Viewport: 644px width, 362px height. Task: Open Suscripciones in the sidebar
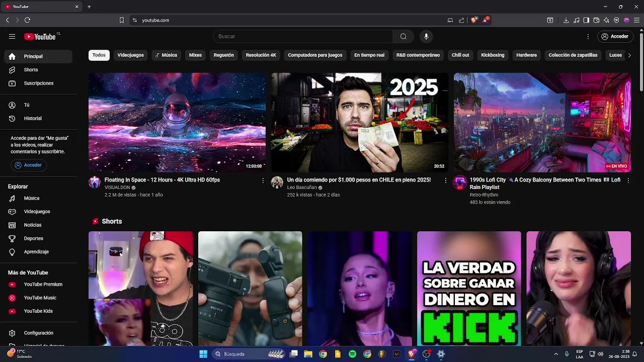(38, 83)
